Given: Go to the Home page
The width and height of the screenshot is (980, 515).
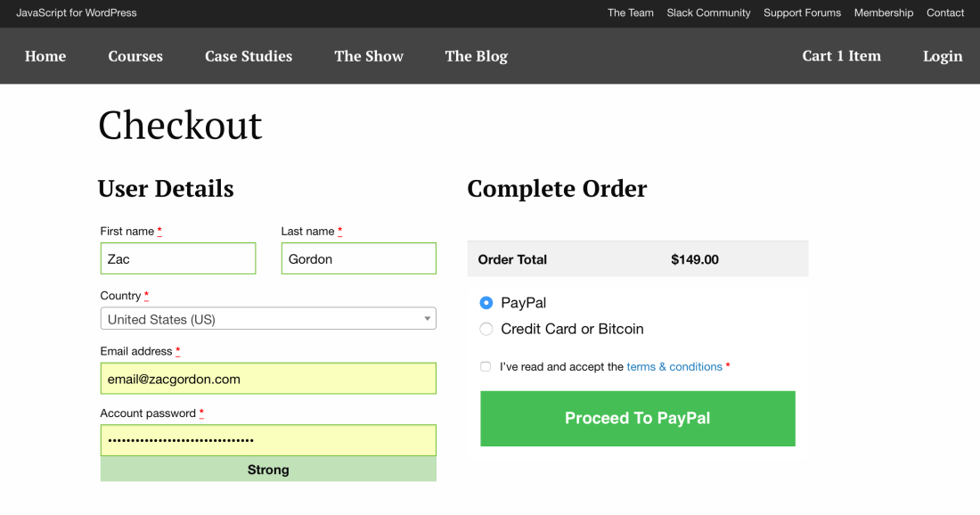Looking at the screenshot, I should (45, 56).
